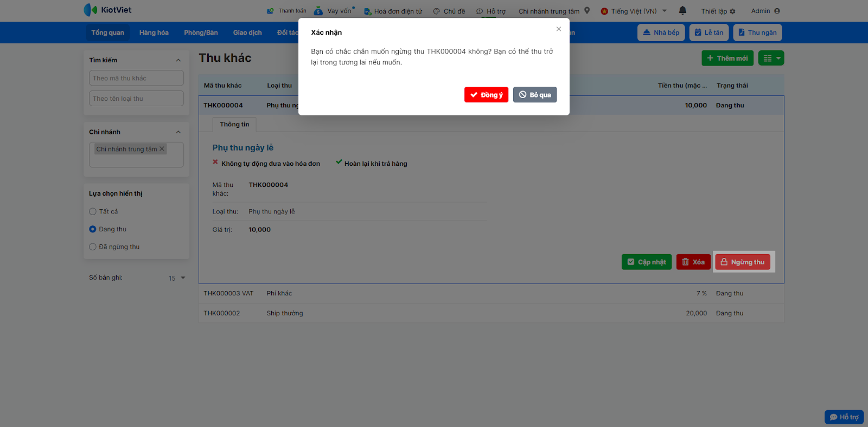
Task: Click the branch location pin icon
Action: tap(587, 10)
